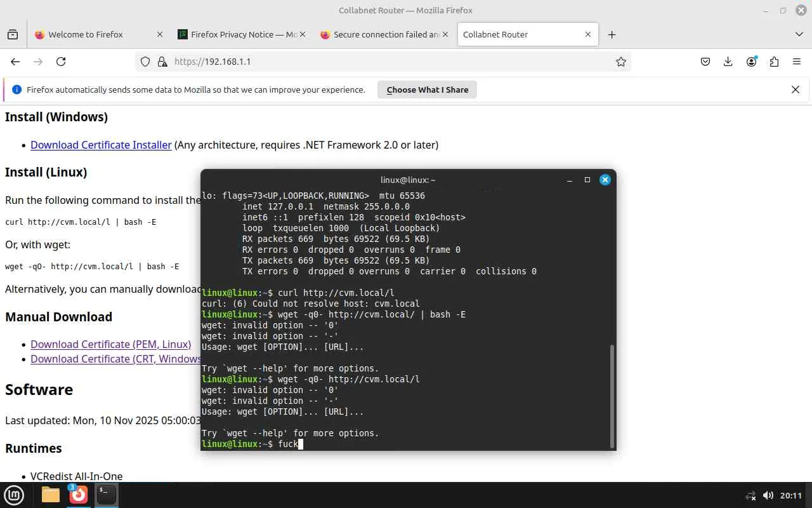
Task: Click the 'Install (Linux)' heading
Action: click(x=46, y=172)
